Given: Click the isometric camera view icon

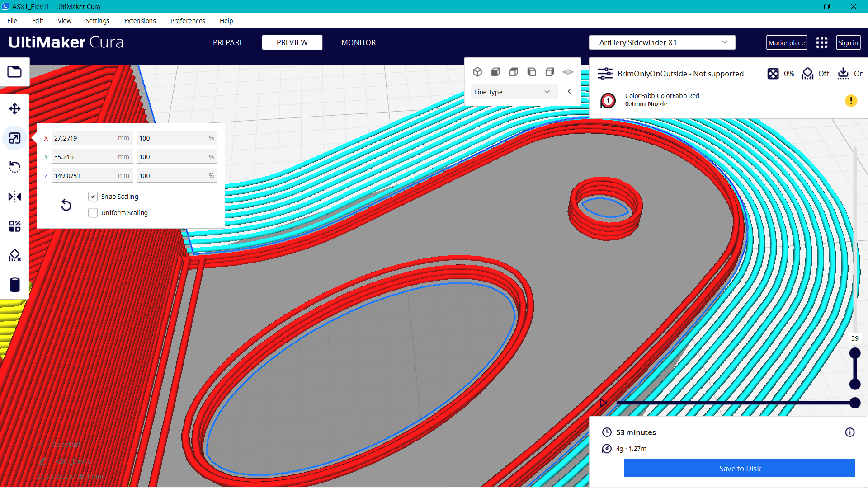Looking at the screenshot, I should (478, 72).
